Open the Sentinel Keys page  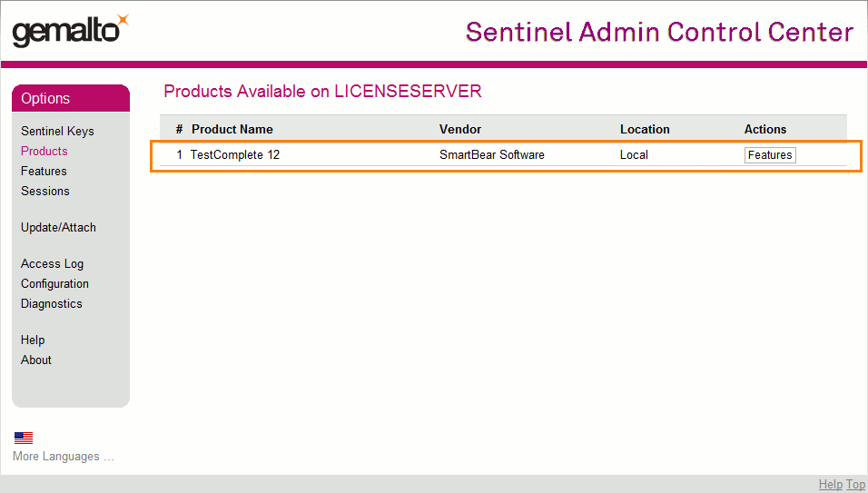tap(57, 131)
